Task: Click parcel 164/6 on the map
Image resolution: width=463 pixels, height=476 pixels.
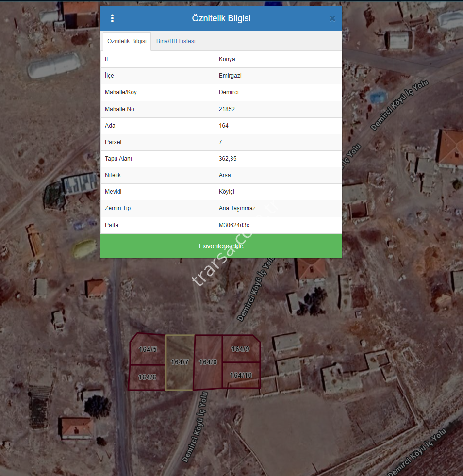Action: 147,377
